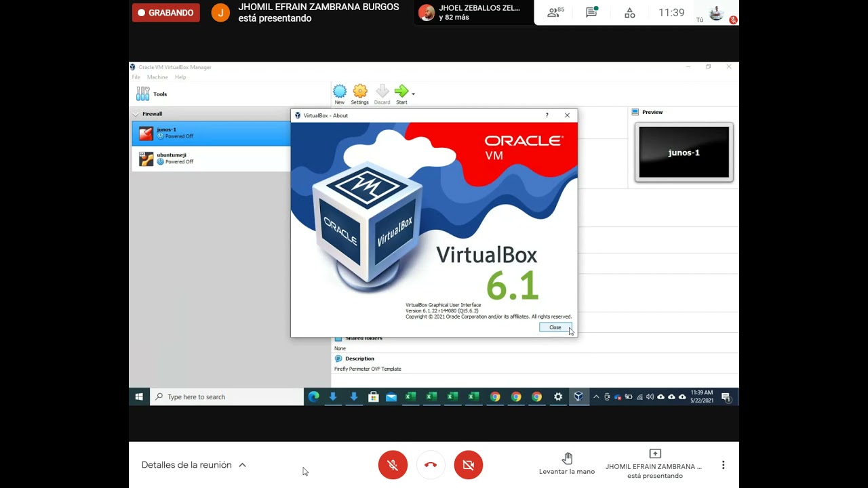Select the Tools entry in VirtualBox sidebar

coord(229,94)
